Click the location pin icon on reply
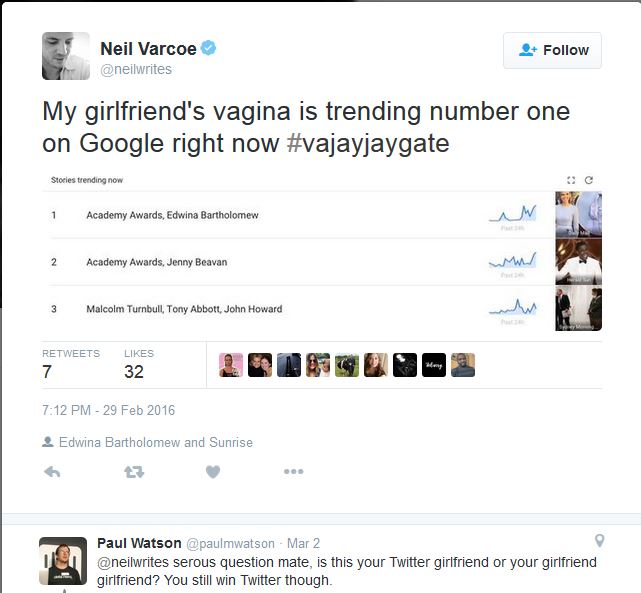Viewport: 641px width, 593px height. pos(599,541)
